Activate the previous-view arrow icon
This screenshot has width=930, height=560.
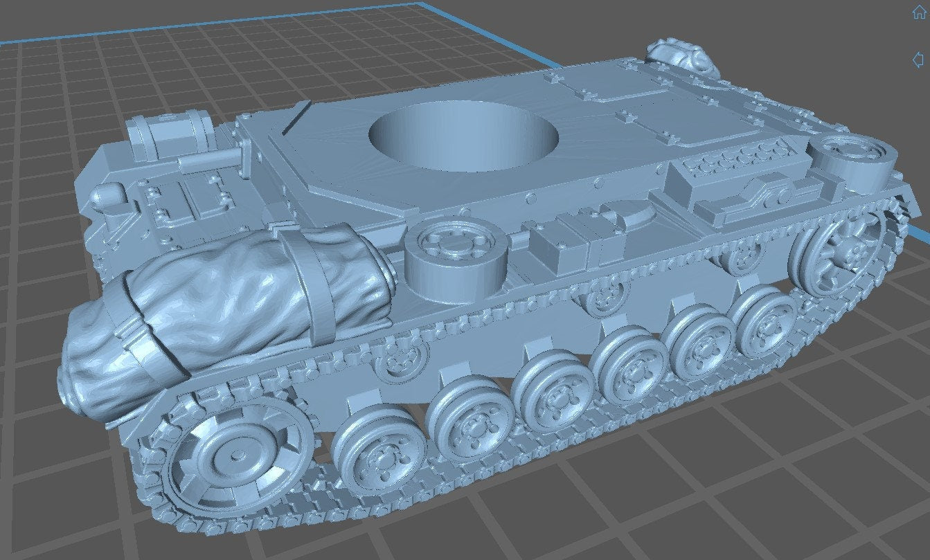point(919,58)
